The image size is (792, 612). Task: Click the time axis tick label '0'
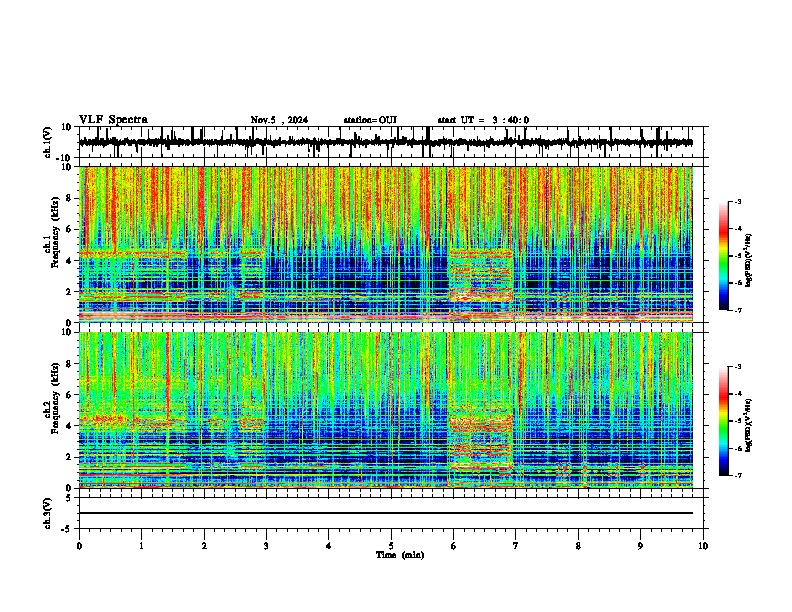[79, 546]
